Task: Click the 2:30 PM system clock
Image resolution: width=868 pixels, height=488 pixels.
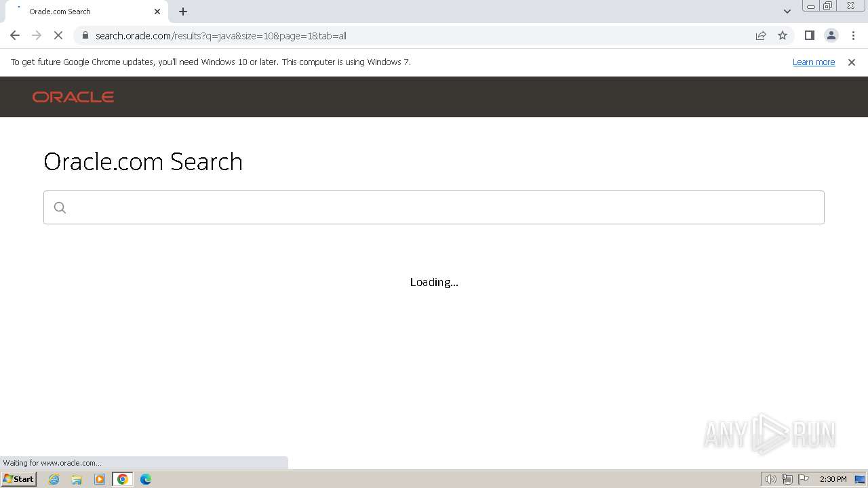Action: point(833,479)
